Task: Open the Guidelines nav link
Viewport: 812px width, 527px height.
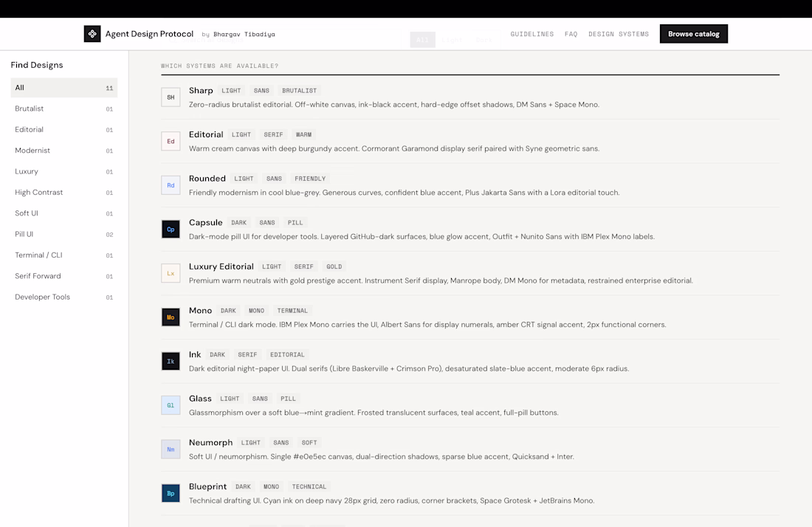Action: 531,34
